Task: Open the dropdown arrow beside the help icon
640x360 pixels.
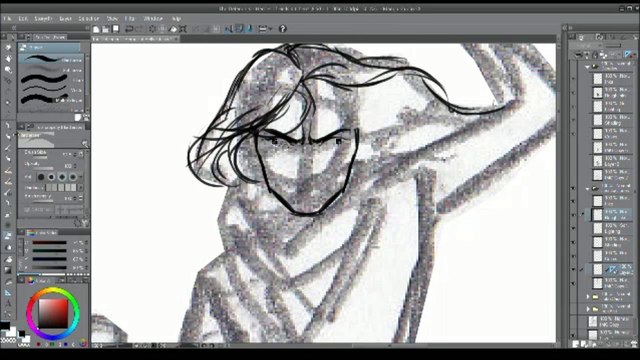Action: (x=270, y=29)
